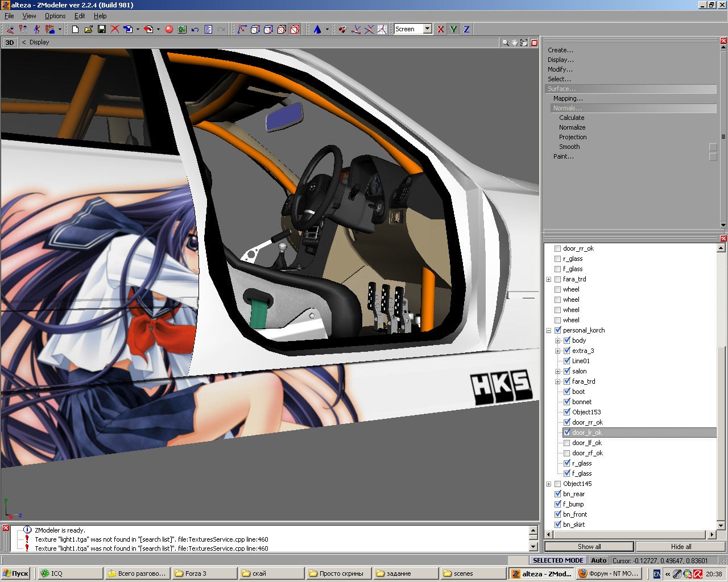The height and width of the screenshot is (582, 728).
Task: Click the Hide all button
Action: pyautogui.click(x=681, y=547)
